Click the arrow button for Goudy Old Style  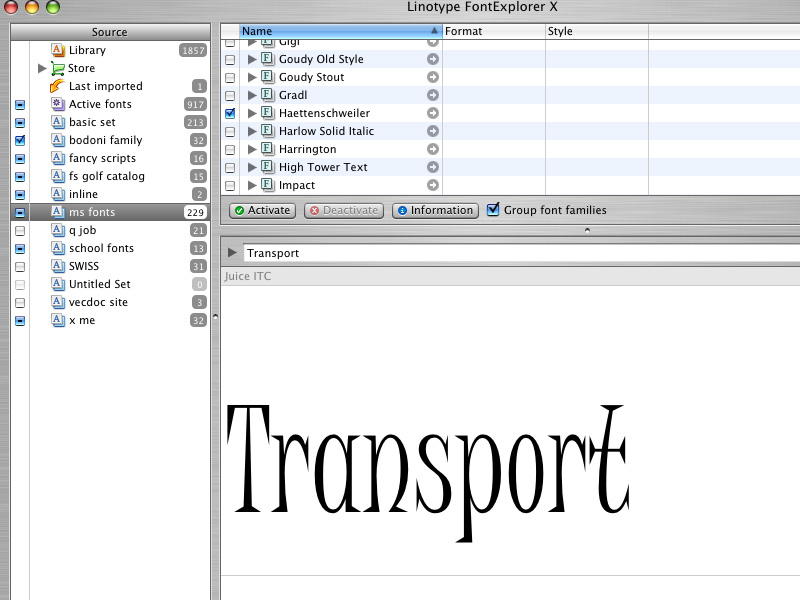(433, 59)
